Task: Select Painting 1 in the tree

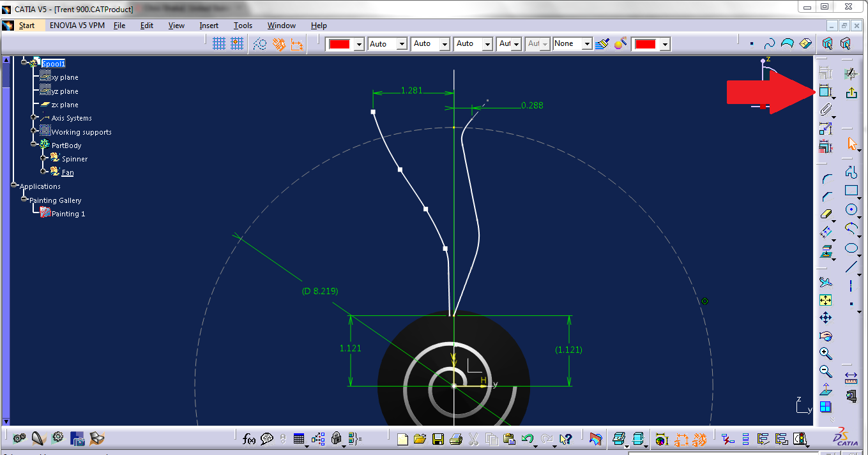Action: pyautogui.click(x=68, y=214)
